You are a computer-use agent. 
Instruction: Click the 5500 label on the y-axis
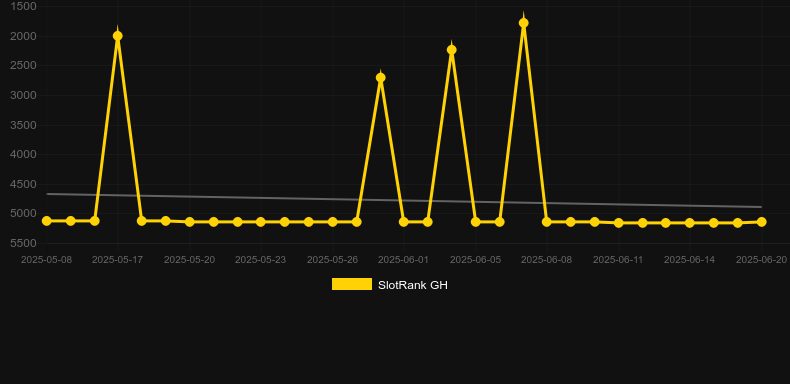click(x=23, y=243)
